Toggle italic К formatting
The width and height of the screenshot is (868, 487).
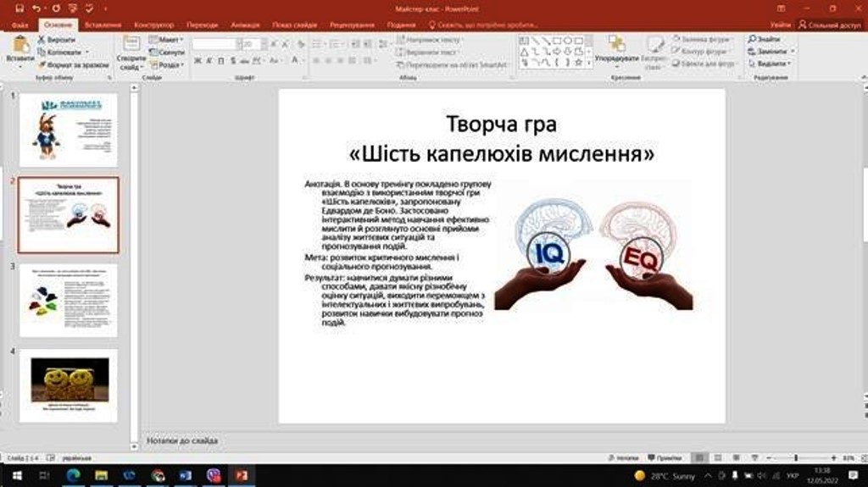point(209,61)
